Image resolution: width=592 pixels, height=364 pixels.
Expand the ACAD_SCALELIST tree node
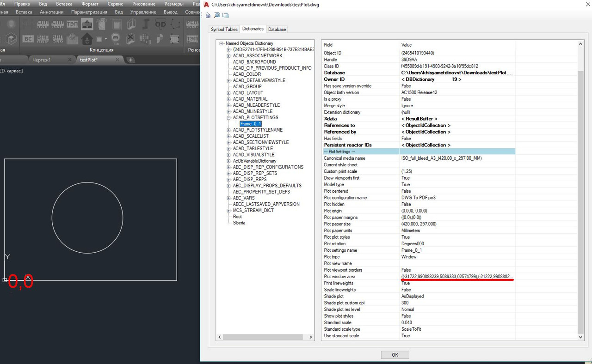(228, 136)
